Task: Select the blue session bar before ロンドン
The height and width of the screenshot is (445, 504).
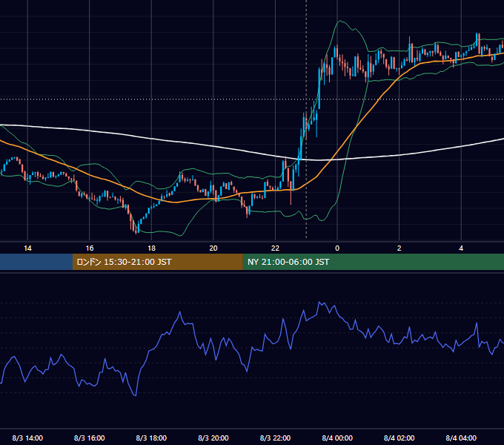Action: point(36,262)
